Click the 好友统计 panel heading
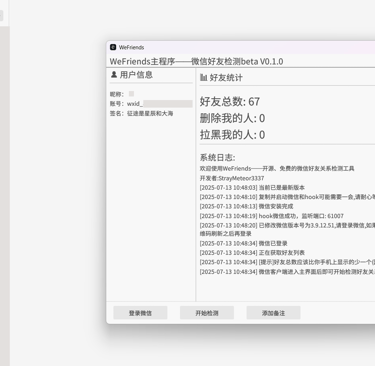 pyautogui.click(x=226, y=78)
